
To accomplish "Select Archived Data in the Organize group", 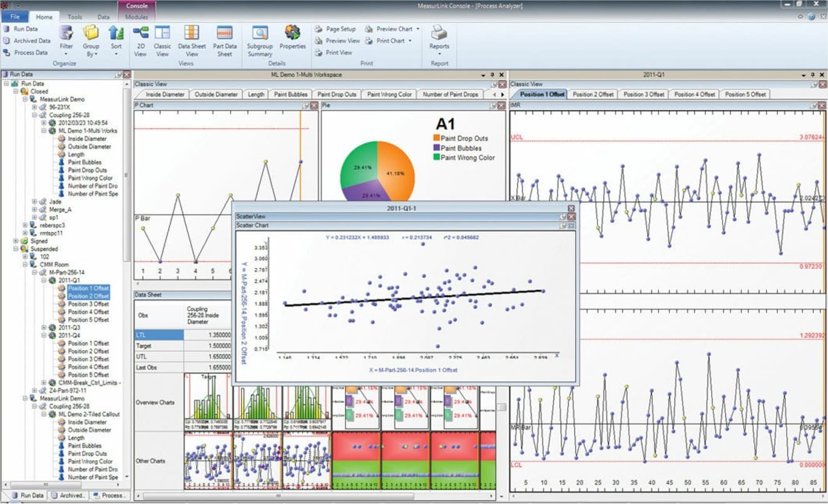I will 26,41.
